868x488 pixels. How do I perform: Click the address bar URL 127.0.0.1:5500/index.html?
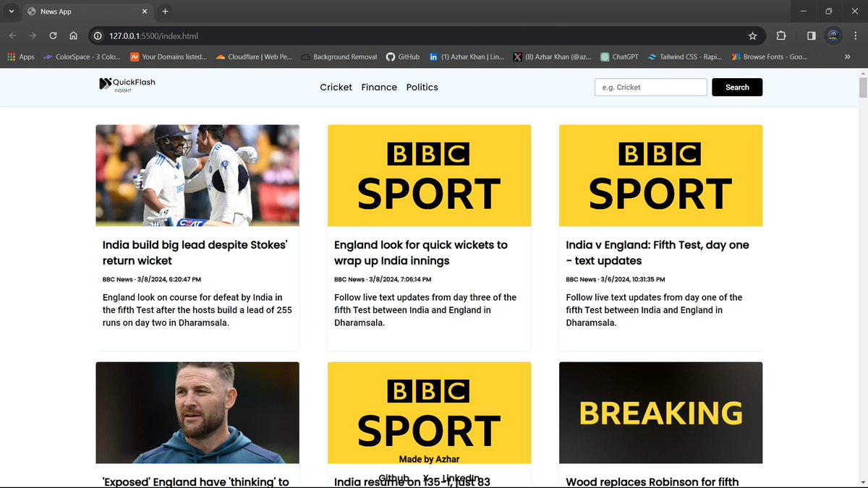click(153, 35)
